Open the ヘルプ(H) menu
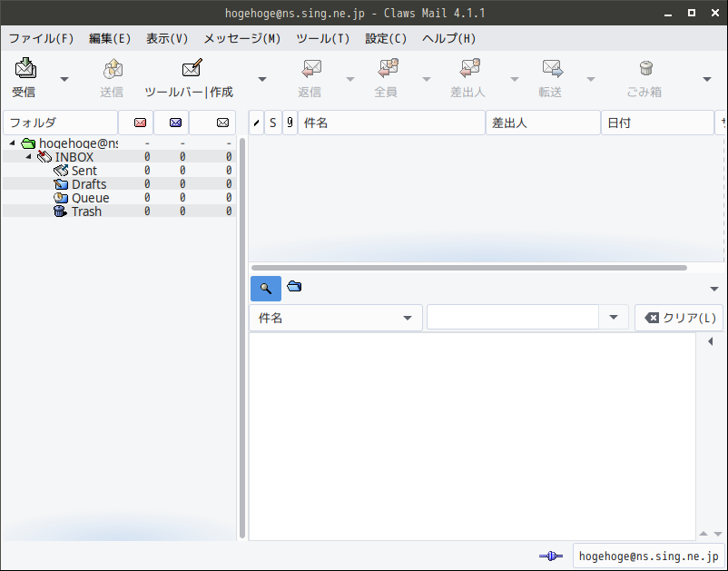 point(449,38)
